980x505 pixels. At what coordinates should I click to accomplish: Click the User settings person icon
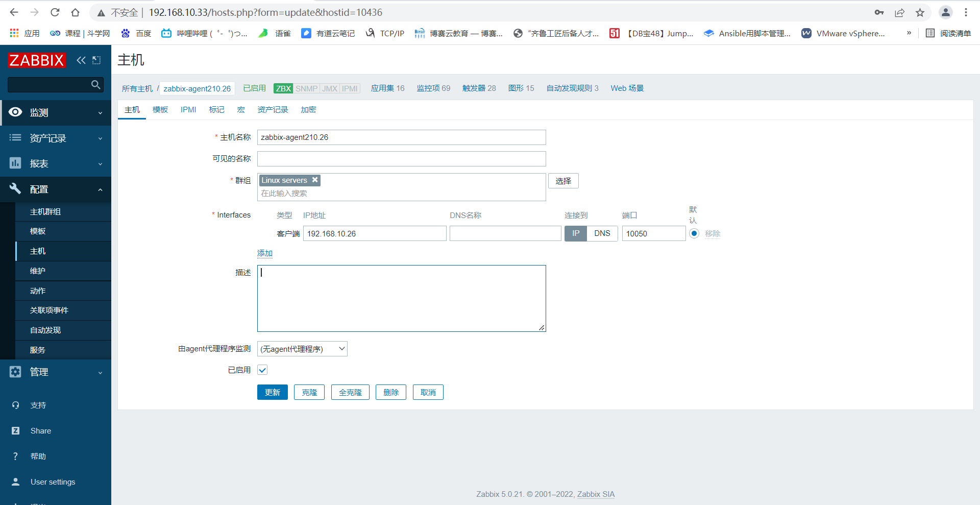click(x=15, y=482)
